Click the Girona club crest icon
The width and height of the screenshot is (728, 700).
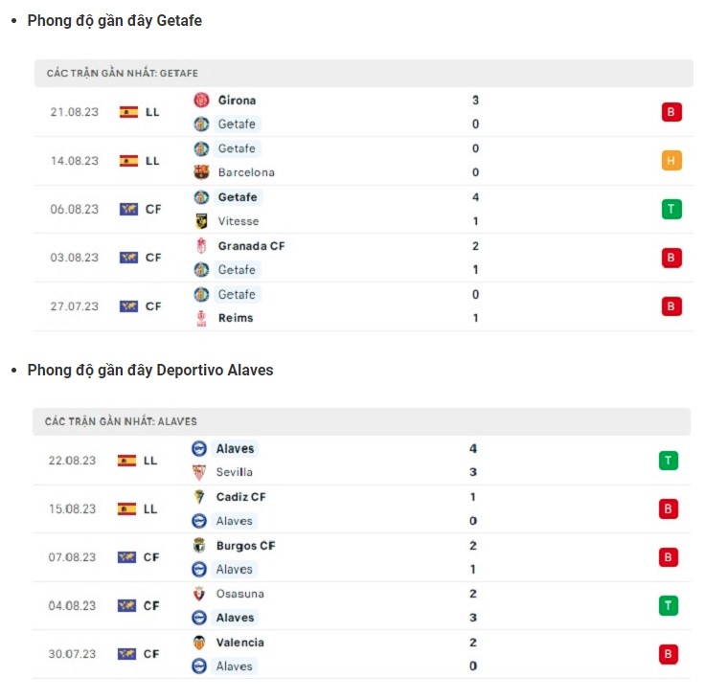[x=201, y=100]
